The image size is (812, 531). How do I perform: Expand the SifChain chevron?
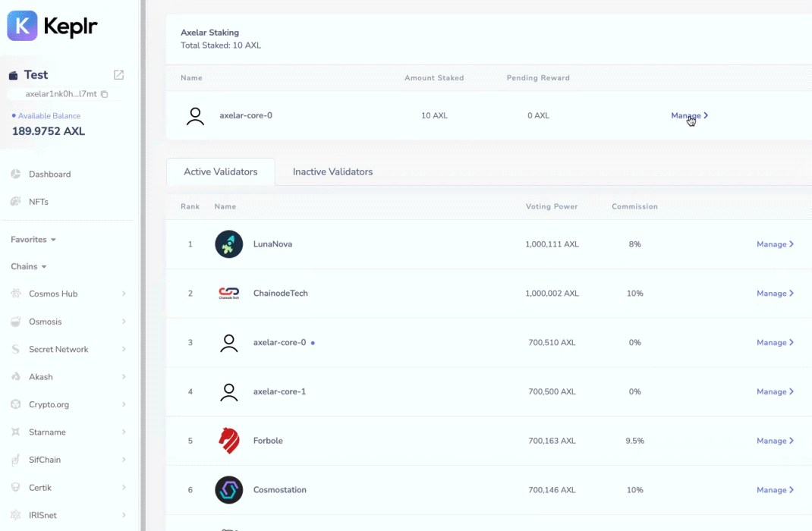coord(124,460)
